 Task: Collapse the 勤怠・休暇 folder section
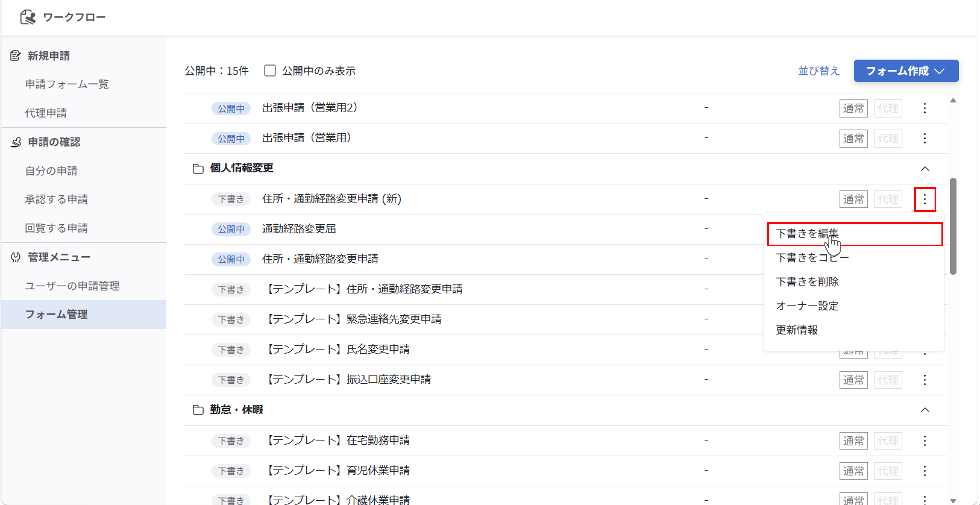pos(925,410)
